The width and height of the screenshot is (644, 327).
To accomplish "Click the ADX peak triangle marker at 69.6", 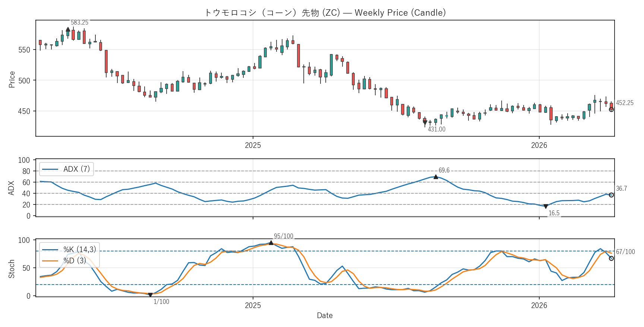I will (x=436, y=177).
